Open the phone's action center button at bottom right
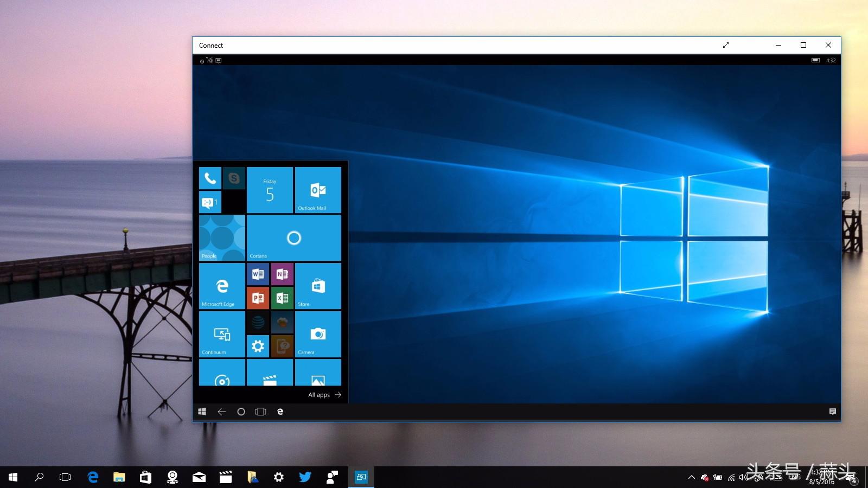Image resolution: width=868 pixels, height=488 pixels. [x=833, y=412]
